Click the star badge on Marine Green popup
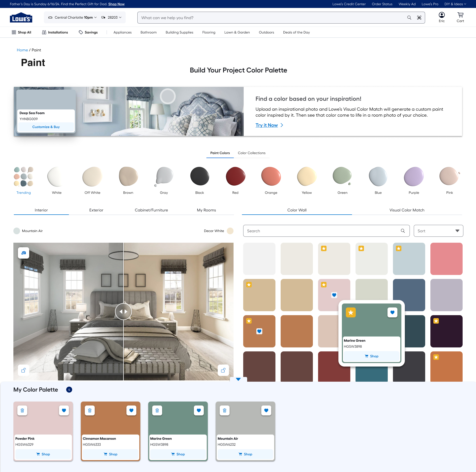 pyautogui.click(x=351, y=312)
